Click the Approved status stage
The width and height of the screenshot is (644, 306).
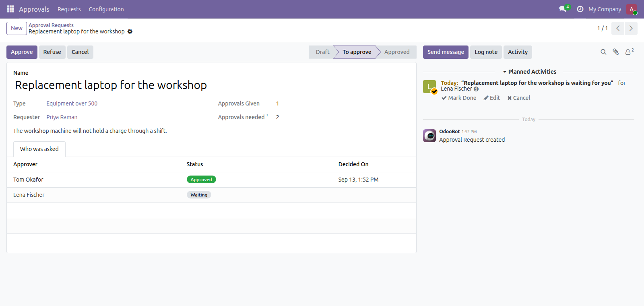[397, 52]
